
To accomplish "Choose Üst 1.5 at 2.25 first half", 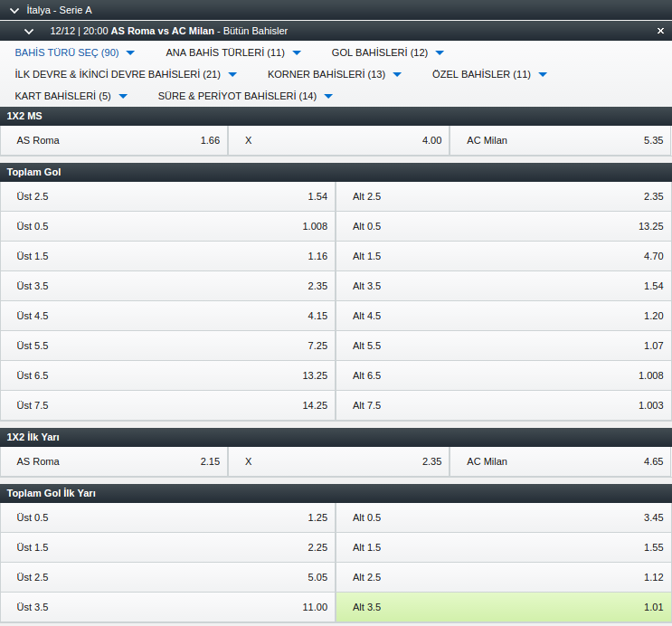I will pos(167,547).
